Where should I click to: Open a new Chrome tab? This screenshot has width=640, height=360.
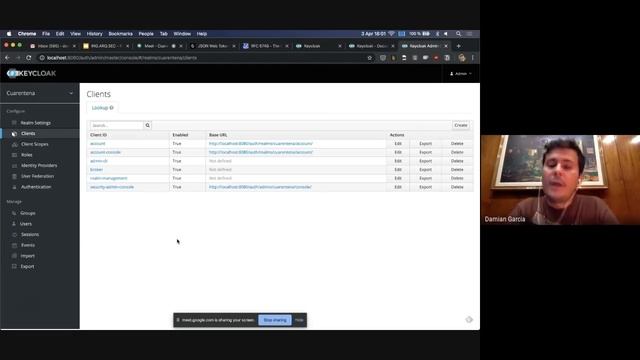[x=458, y=46]
